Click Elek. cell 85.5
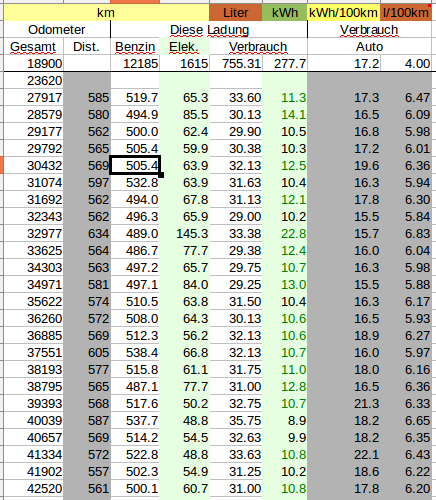Image resolution: width=436 pixels, height=500 pixels. click(184, 115)
